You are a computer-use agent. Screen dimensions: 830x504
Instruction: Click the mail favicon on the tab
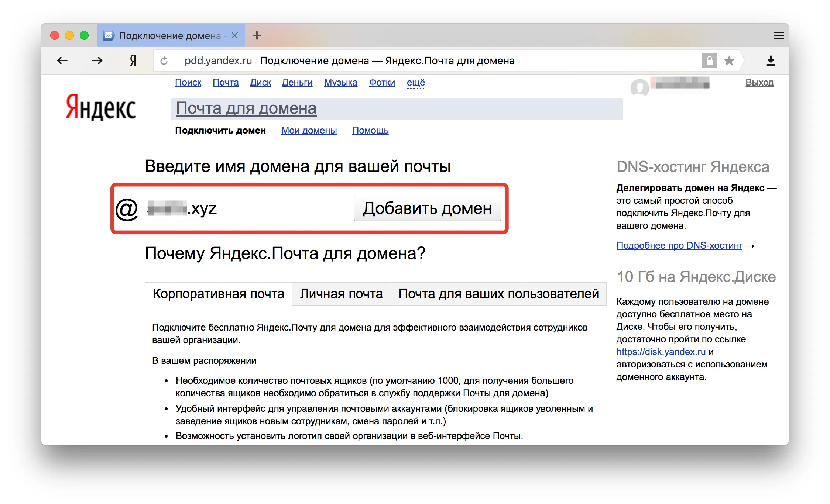coord(109,35)
